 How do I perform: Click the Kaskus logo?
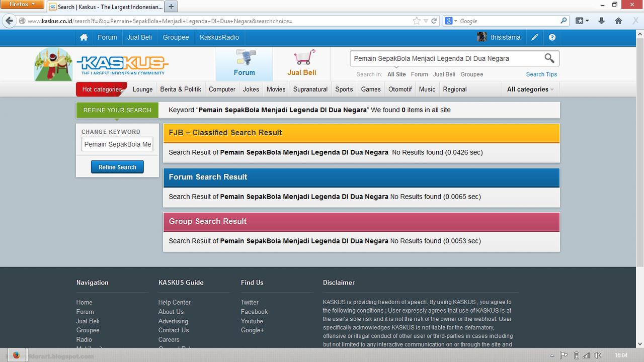tap(122, 64)
